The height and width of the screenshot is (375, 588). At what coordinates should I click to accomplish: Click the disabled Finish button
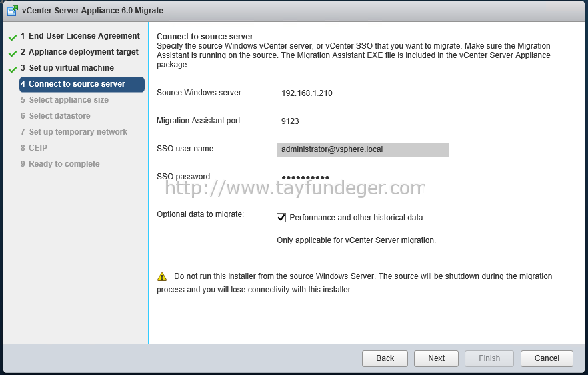click(x=489, y=358)
